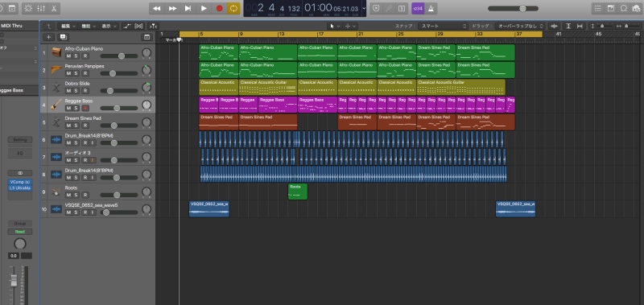Open the ドラッグ drag mode dropdown

(520, 26)
